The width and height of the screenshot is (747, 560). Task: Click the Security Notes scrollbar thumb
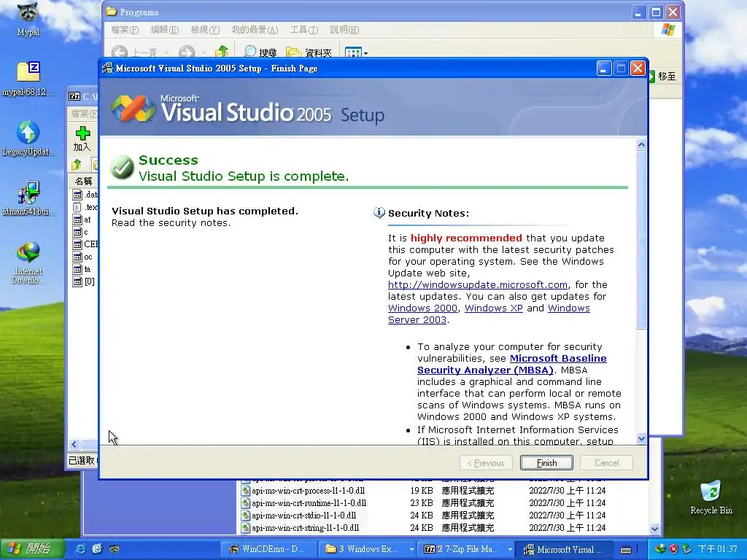tap(641, 239)
